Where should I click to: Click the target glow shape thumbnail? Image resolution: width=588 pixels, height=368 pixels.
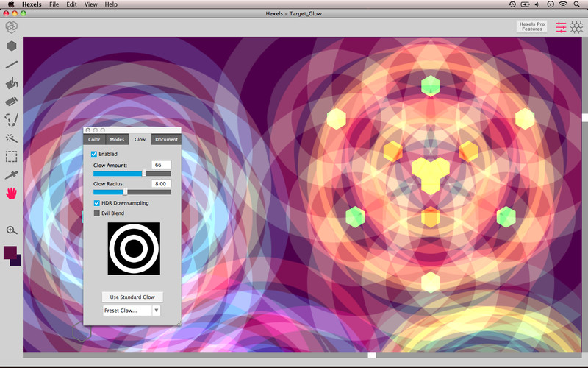[x=134, y=249]
